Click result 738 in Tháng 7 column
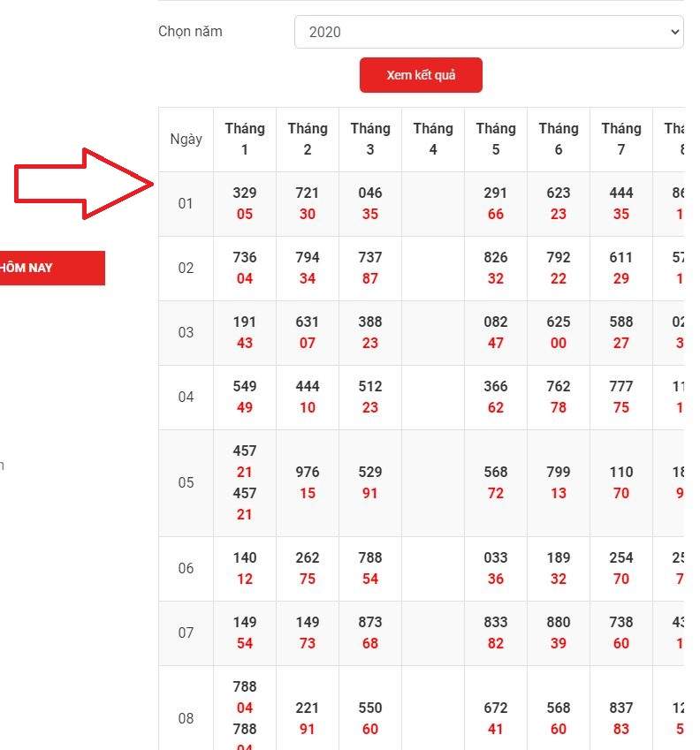 (621, 622)
